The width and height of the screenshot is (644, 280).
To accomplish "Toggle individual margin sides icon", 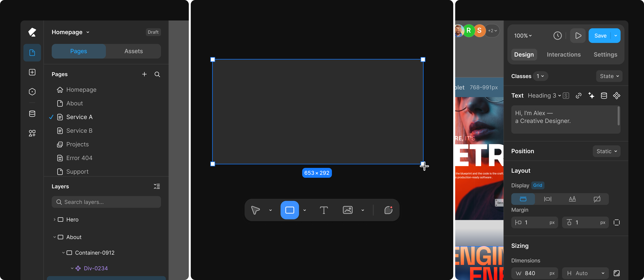I will point(617,222).
